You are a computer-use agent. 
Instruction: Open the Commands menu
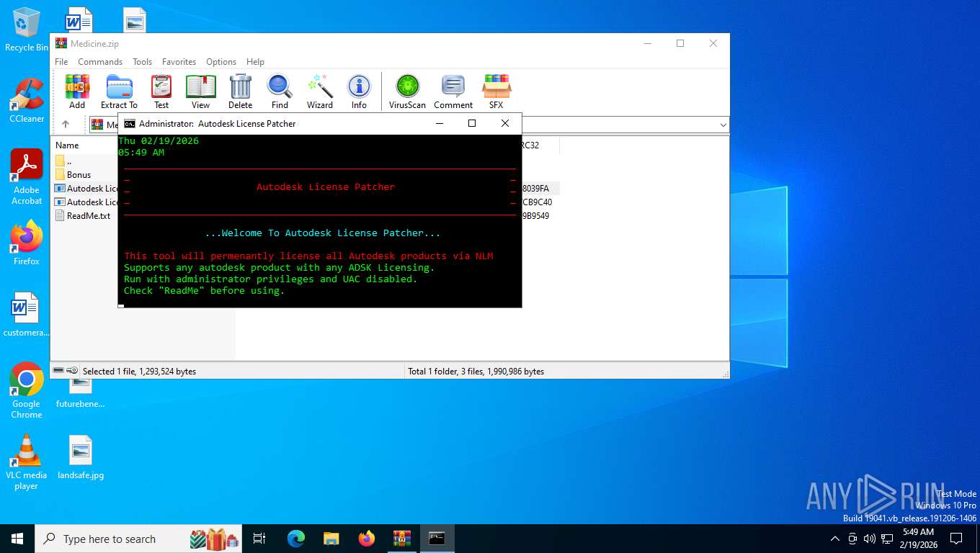coord(100,62)
